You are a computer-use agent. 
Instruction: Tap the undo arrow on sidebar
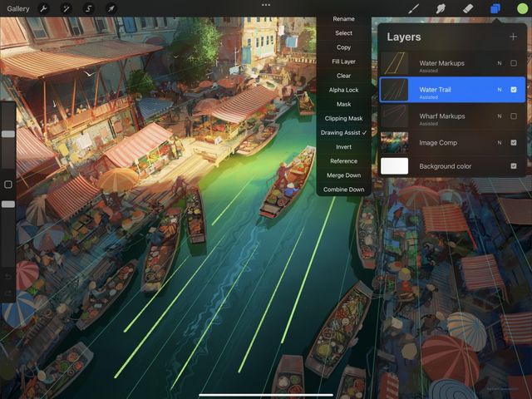coord(8,277)
